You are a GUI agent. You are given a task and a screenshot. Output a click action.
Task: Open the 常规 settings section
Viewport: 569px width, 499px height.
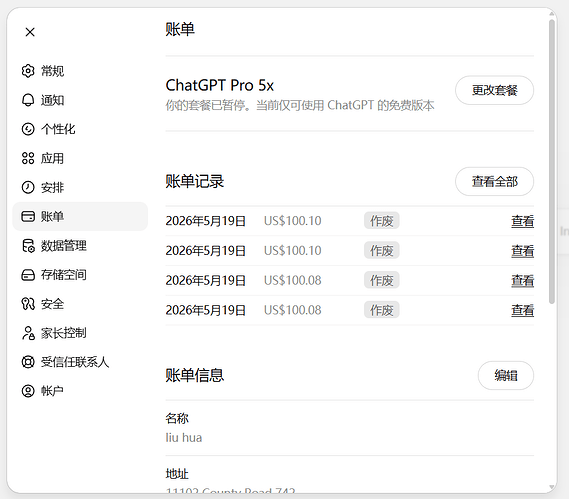point(80,71)
